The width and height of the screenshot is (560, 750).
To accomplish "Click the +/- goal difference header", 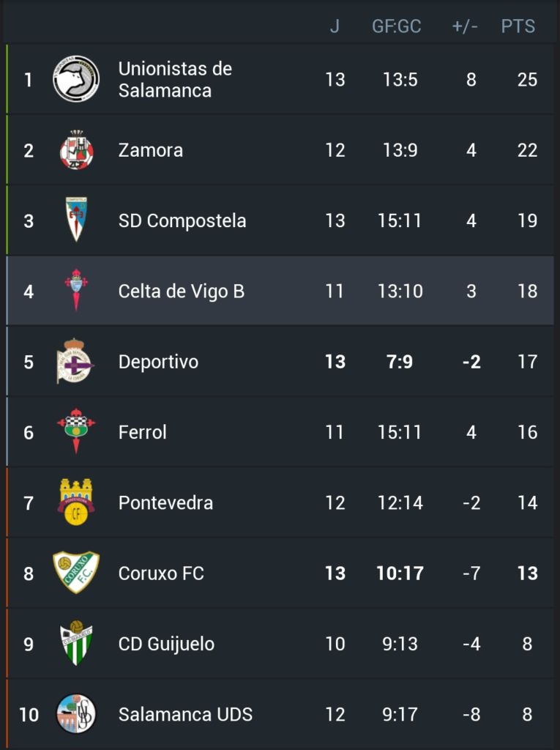I will 465,26.
